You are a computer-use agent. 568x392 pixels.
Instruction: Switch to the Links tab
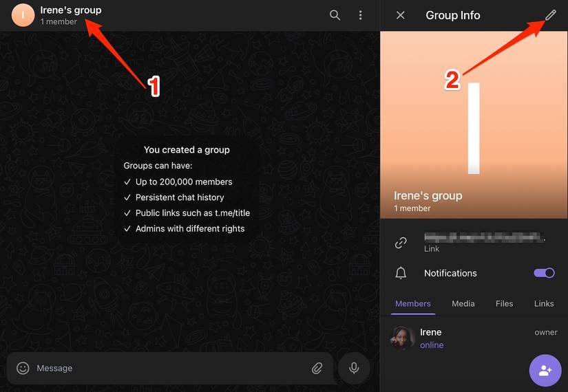tap(543, 303)
